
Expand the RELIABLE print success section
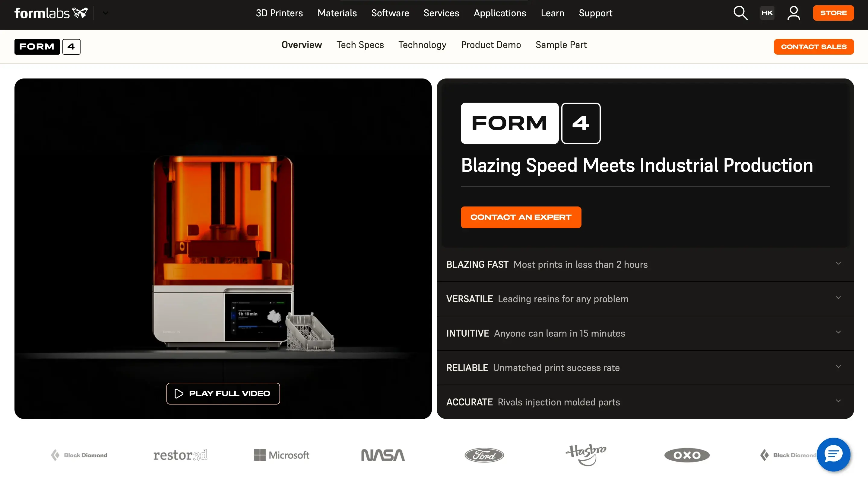coord(644,368)
